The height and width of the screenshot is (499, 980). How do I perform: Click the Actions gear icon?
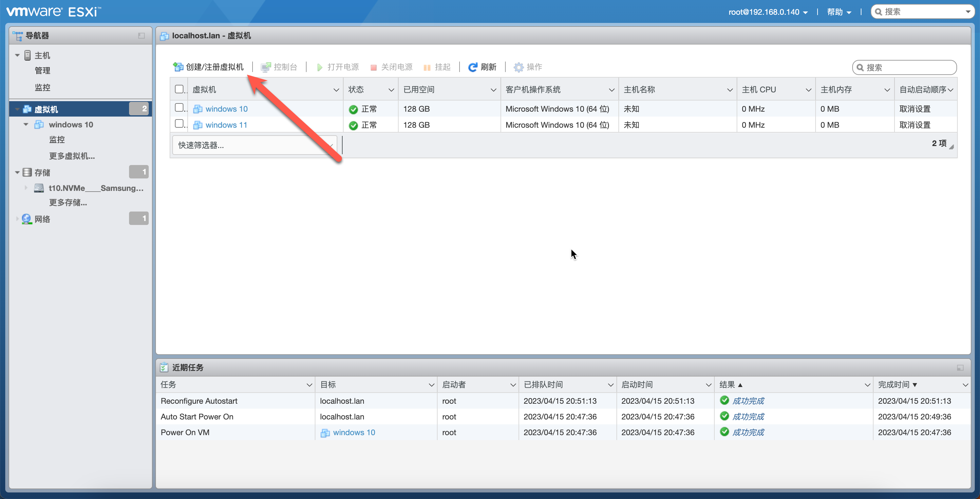pos(518,67)
